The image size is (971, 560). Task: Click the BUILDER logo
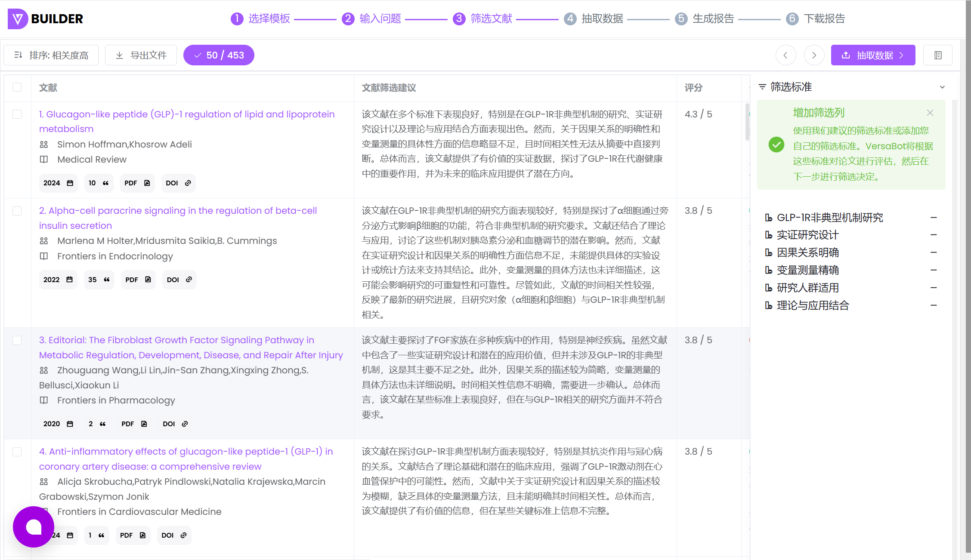(x=45, y=18)
